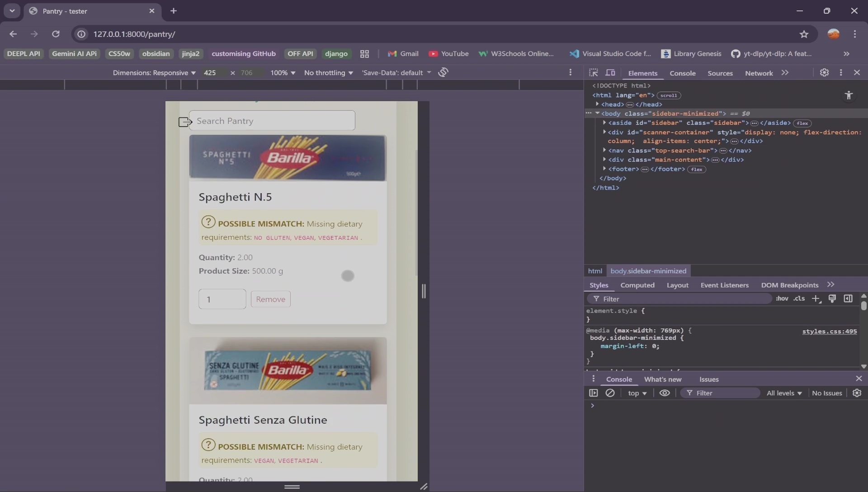This screenshot has height=492, width=868.
Task: Click the styles.css:495 link
Action: [830, 331]
